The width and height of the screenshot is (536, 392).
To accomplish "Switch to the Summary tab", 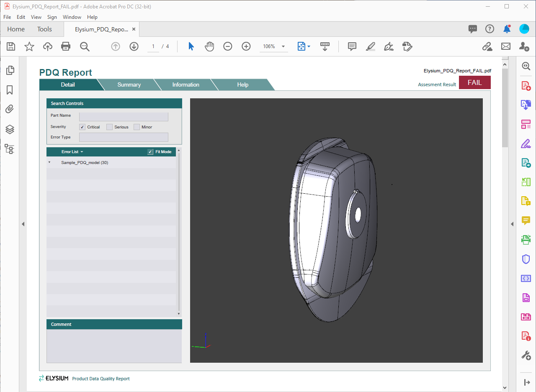I will coord(129,85).
